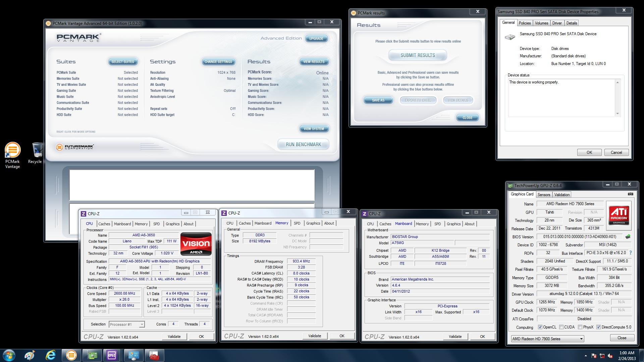Open Policies tab in SSD properties
Viewport: 644px width, 362px height.
click(x=525, y=23)
